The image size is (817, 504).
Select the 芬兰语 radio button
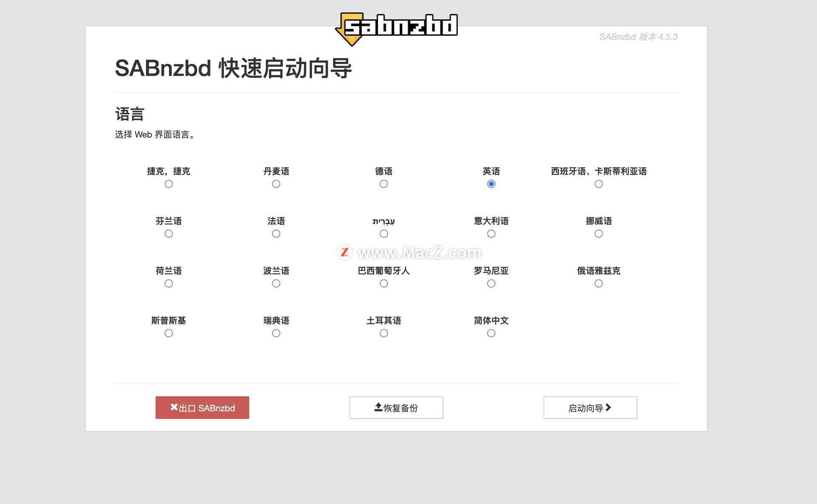[x=169, y=234]
